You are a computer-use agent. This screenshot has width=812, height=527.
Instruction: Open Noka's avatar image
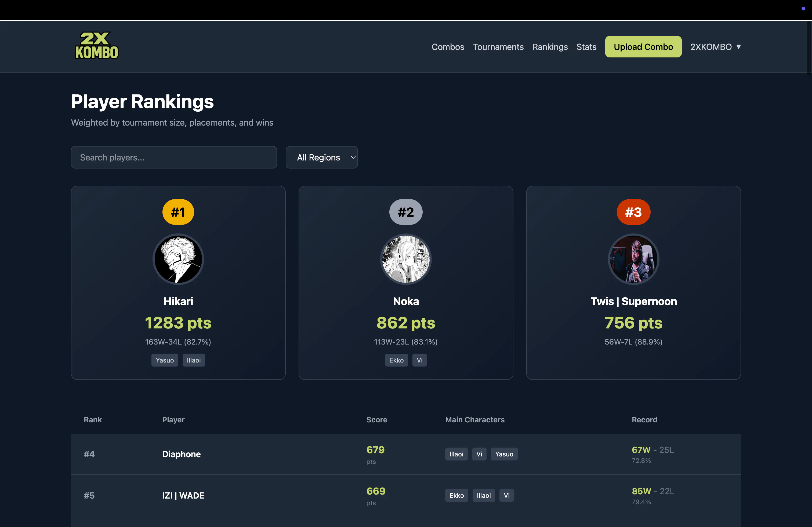tap(406, 259)
